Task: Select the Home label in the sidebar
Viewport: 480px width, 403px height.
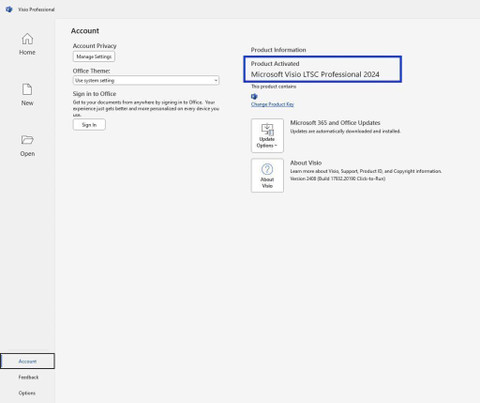Action: (x=27, y=52)
